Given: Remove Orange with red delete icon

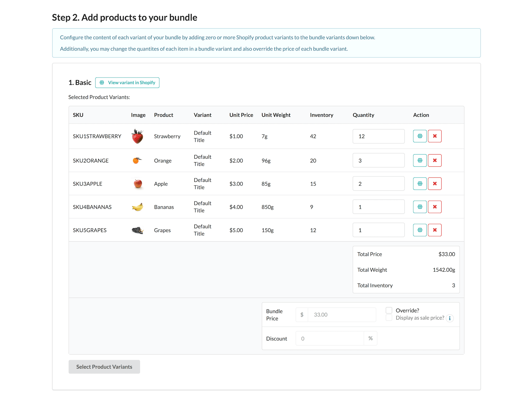Looking at the screenshot, I should tap(435, 160).
